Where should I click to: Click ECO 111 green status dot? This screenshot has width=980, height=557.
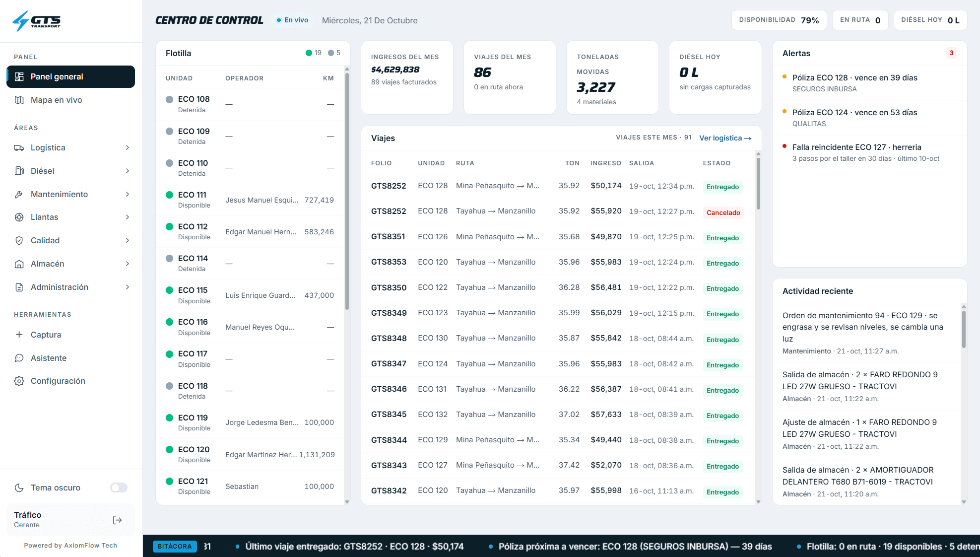[x=169, y=195]
